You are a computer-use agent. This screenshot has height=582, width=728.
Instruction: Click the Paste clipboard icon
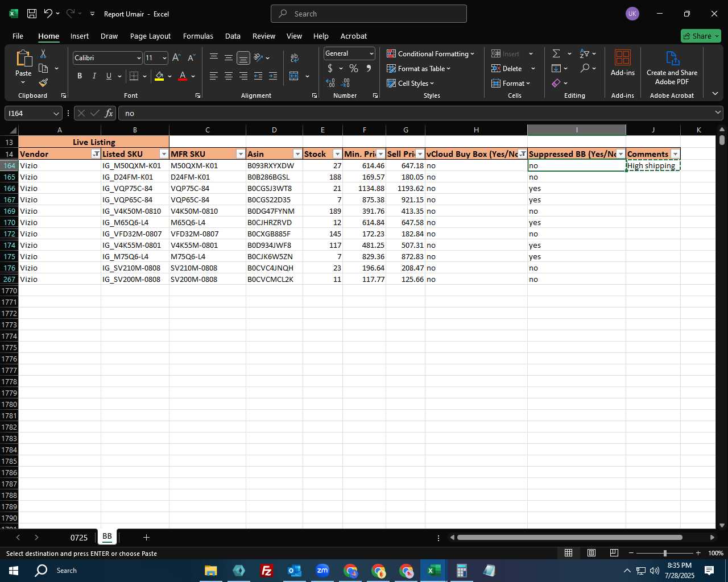pos(23,59)
